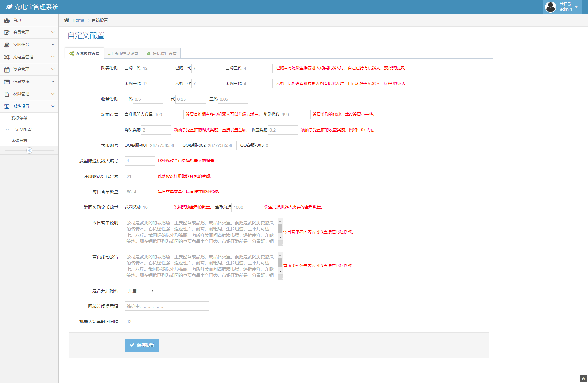Viewport: 588px width, 383px height.
Task: Click the 信息交流 list icon
Action: pyautogui.click(x=7, y=82)
